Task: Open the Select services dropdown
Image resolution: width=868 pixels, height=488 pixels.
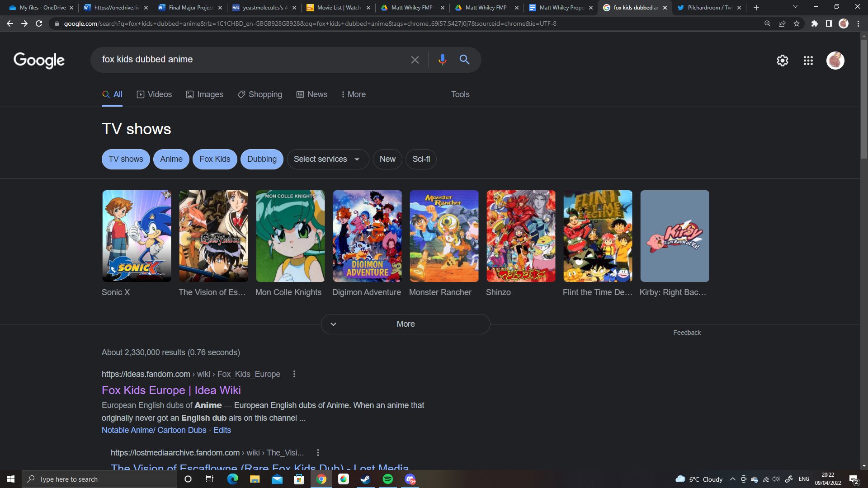Action: pyautogui.click(x=327, y=159)
